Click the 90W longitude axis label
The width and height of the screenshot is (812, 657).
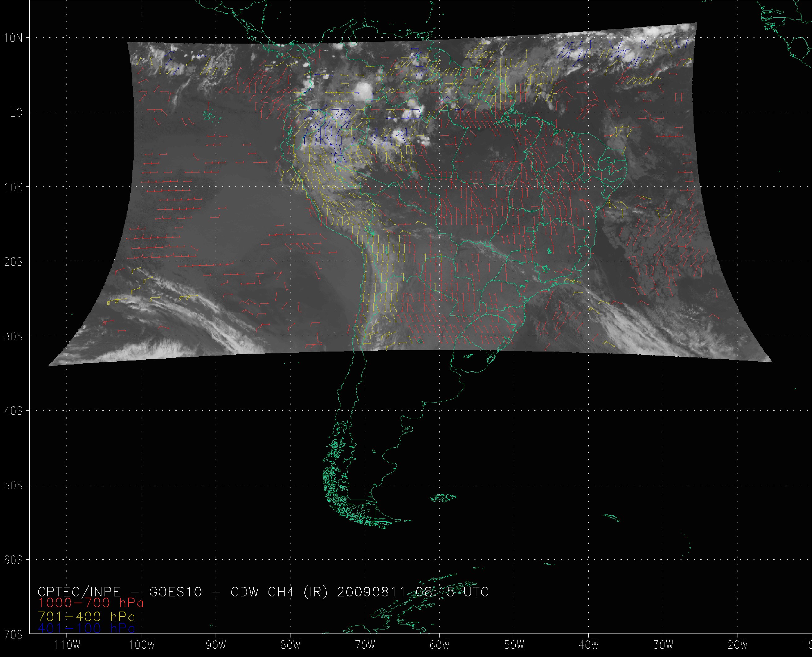click(x=217, y=645)
